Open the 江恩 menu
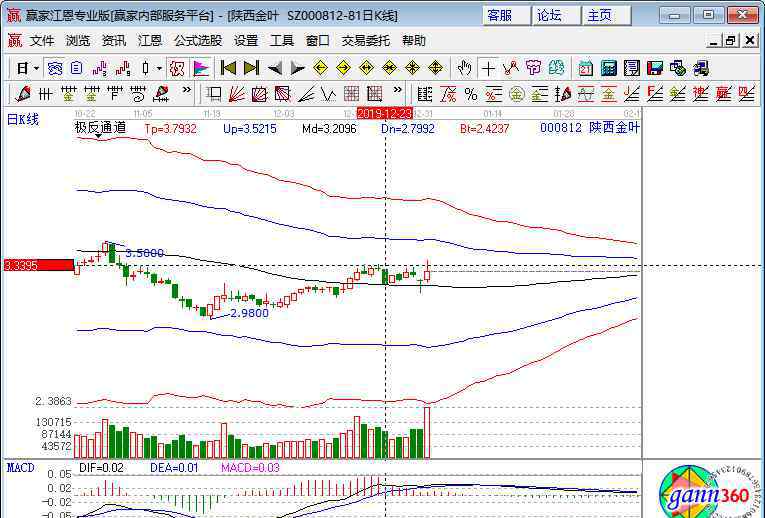 149,41
